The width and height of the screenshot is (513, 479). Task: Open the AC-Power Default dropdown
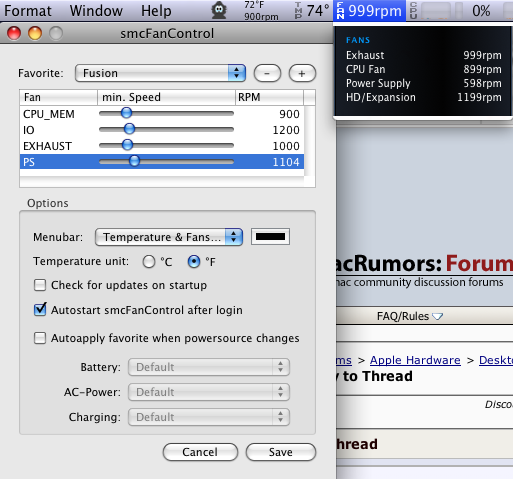pyautogui.click(x=209, y=392)
